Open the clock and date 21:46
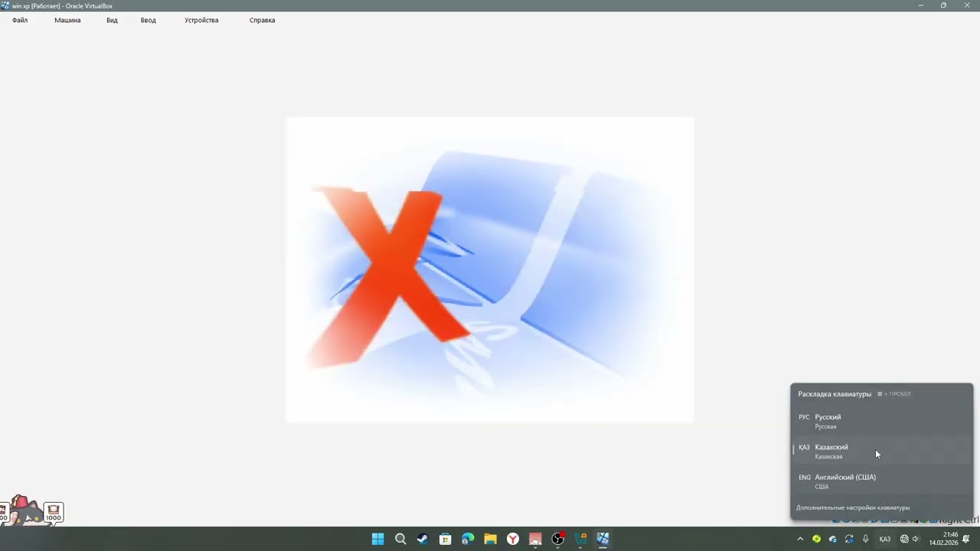This screenshot has width=980, height=551. click(x=943, y=539)
